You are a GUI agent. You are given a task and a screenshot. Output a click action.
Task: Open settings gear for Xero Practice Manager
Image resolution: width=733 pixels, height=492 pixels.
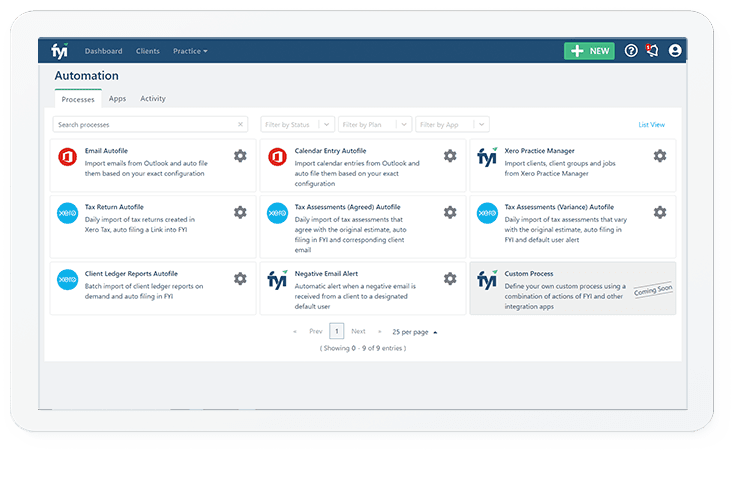[x=660, y=156]
